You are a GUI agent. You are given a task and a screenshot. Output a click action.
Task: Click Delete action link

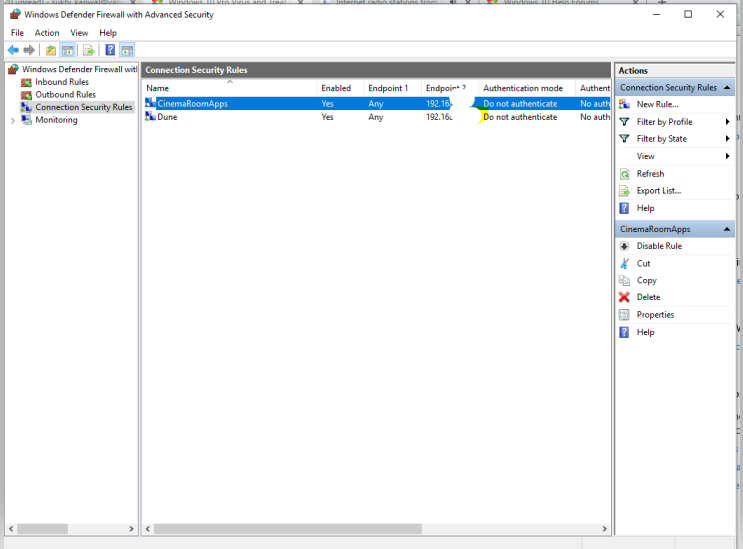(648, 297)
